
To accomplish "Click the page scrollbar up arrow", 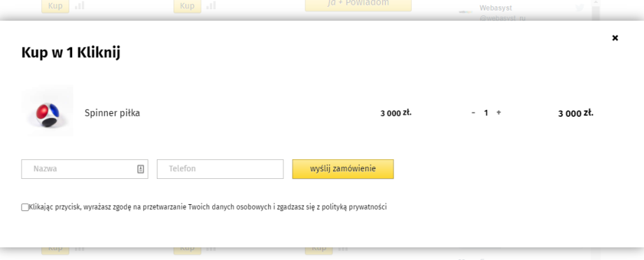I will 596,3.
